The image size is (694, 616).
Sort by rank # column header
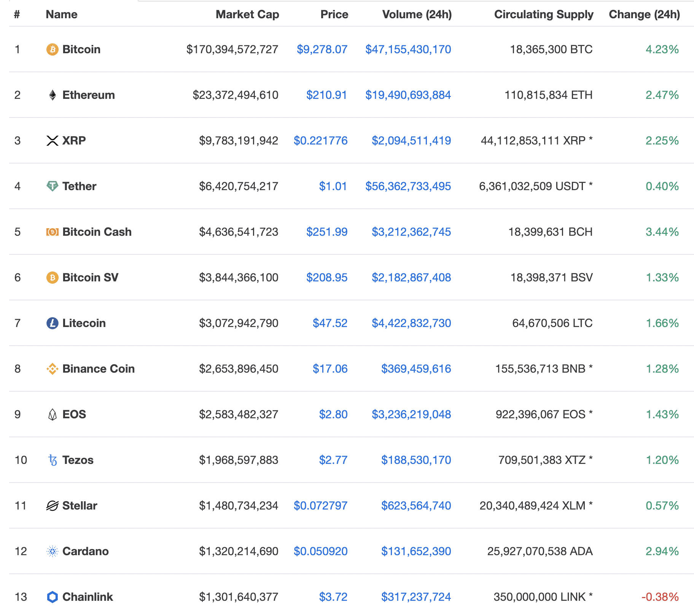(17, 14)
